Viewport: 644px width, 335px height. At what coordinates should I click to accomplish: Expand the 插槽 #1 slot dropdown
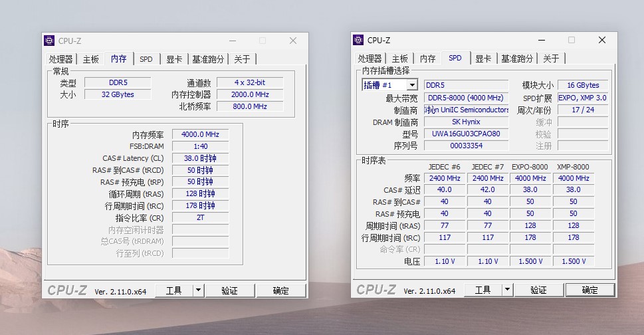point(412,85)
